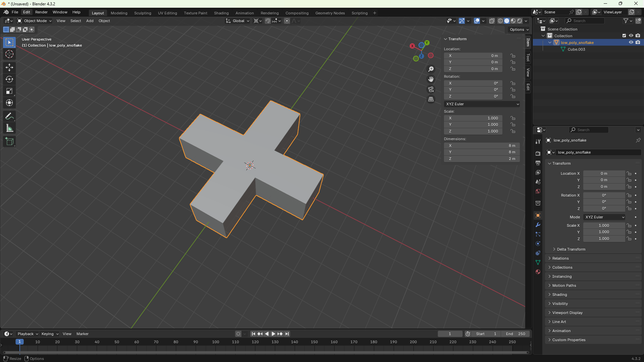Expand the Relations panel
The width and height of the screenshot is (644, 362).
pos(560,258)
